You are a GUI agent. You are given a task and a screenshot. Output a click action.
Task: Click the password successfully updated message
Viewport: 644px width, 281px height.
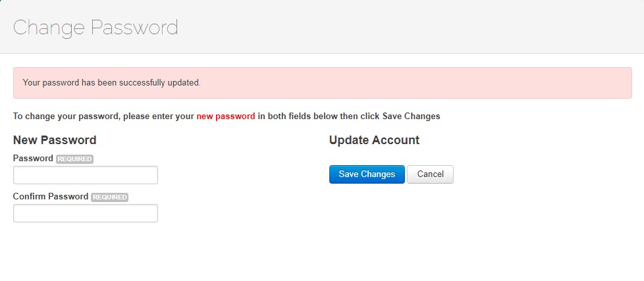click(111, 83)
